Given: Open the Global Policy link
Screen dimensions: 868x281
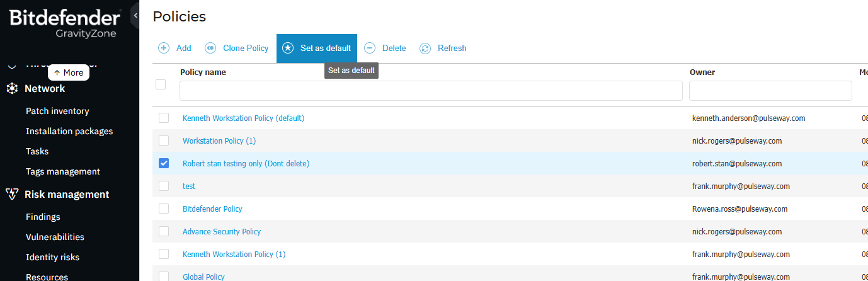Looking at the screenshot, I should click(203, 277).
